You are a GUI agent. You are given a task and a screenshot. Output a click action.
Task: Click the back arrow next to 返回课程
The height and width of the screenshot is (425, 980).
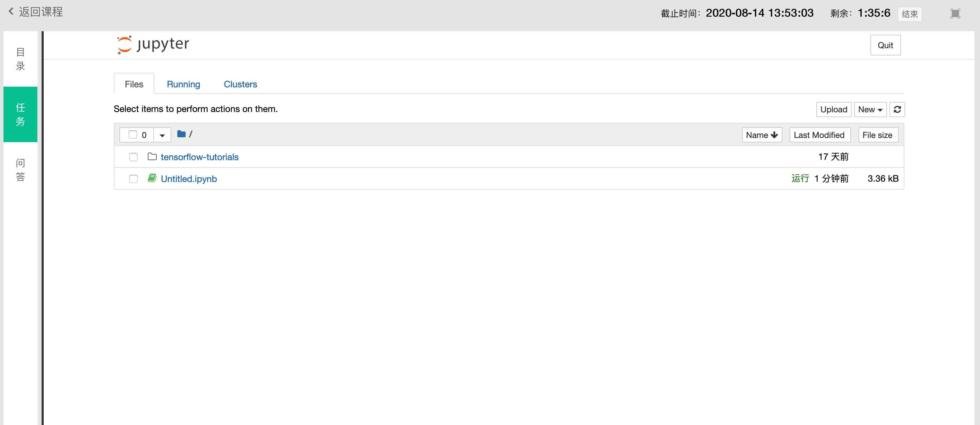(x=11, y=12)
